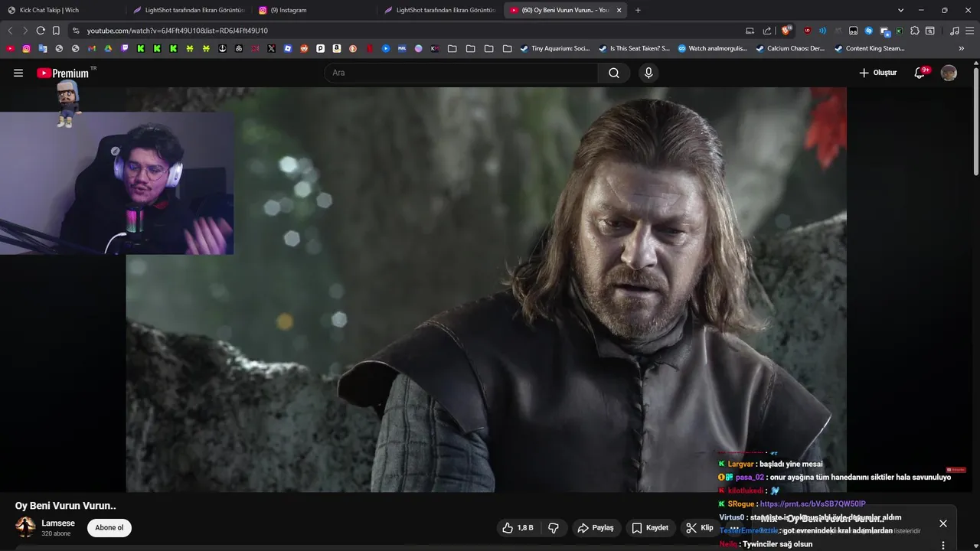Close the playlist panel with X
The height and width of the screenshot is (551, 980).
coord(943,523)
